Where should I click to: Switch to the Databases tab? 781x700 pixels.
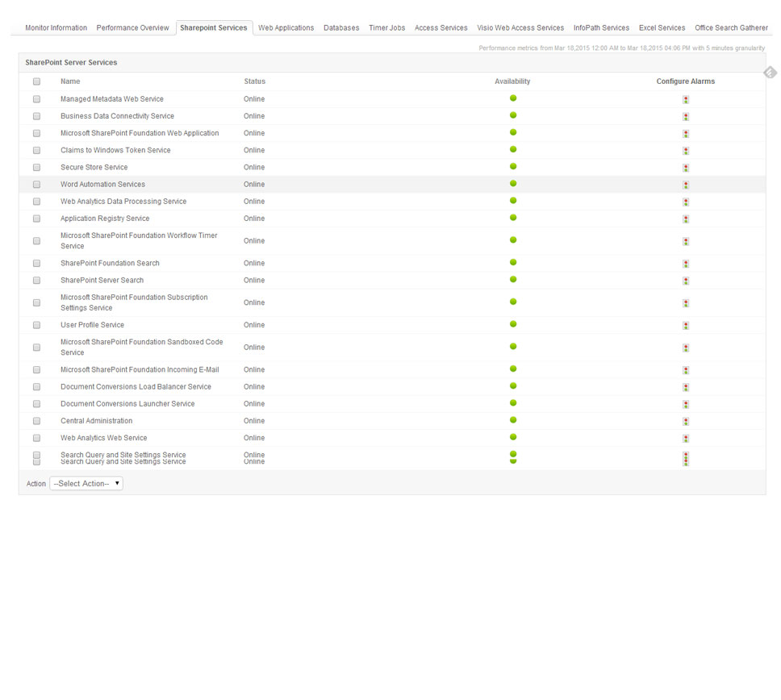(341, 27)
